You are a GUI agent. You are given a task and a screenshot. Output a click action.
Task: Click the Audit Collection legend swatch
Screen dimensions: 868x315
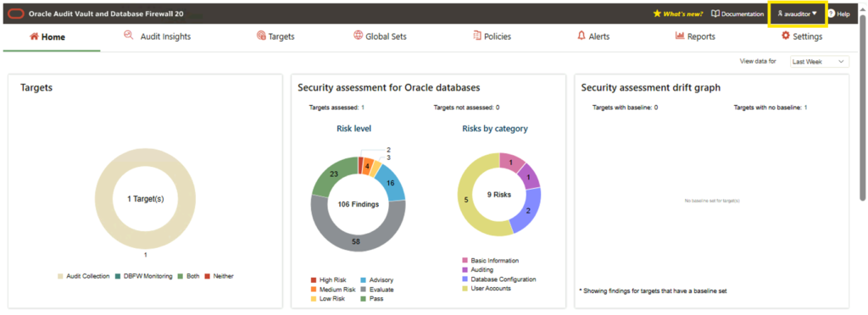[x=60, y=276]
